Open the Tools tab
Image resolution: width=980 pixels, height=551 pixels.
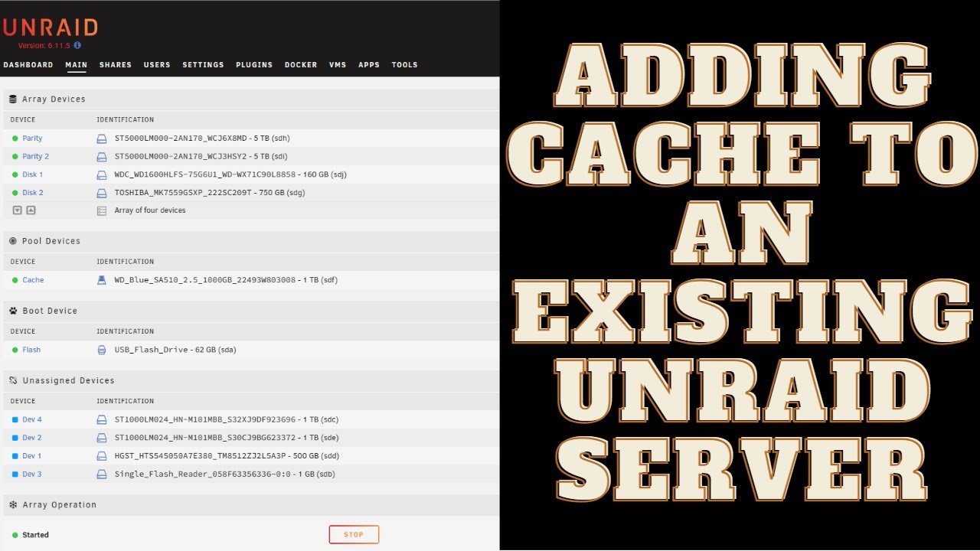click(x=404, y=65)
